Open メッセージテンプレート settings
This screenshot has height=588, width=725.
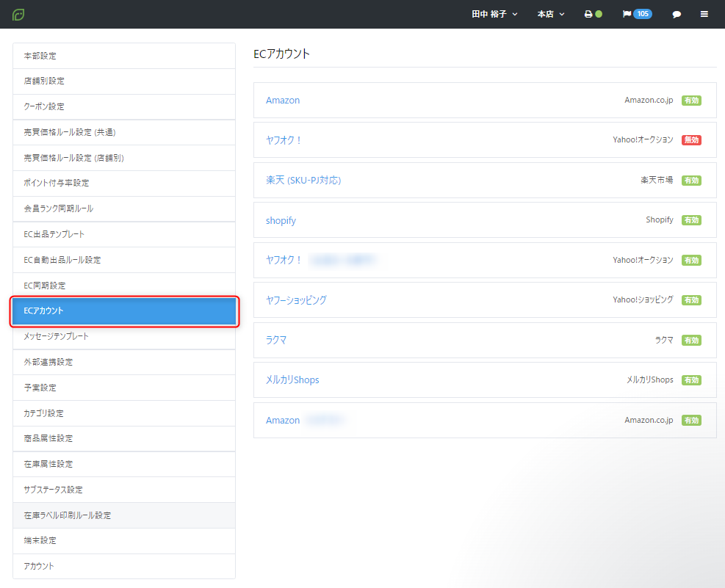124,337
